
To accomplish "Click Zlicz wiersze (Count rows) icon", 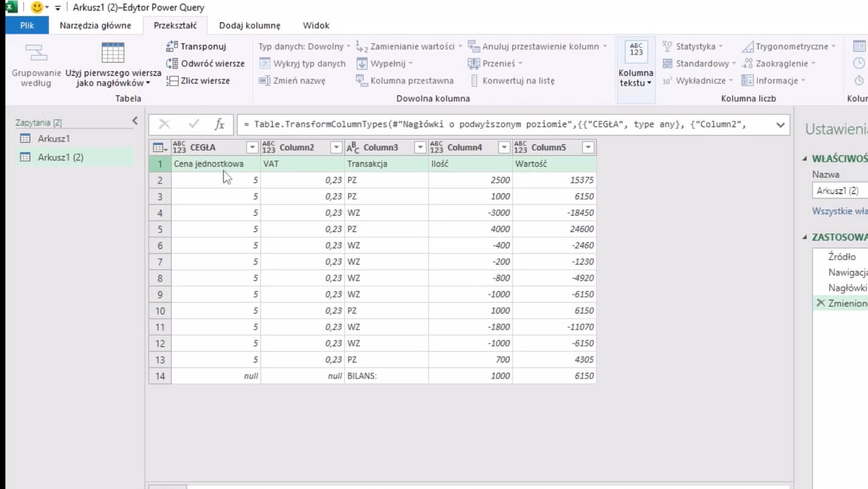I will 172,81.
